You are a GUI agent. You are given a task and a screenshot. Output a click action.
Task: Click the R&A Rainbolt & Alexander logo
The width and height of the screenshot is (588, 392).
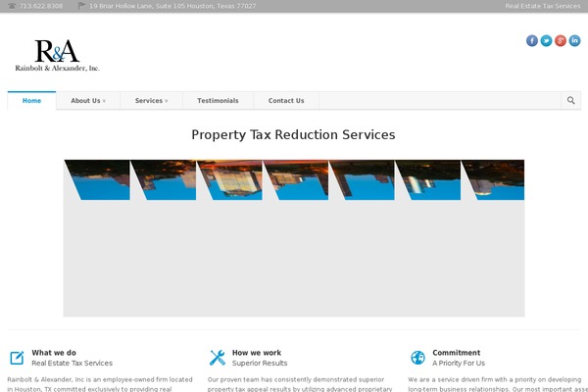coord(57,55)
